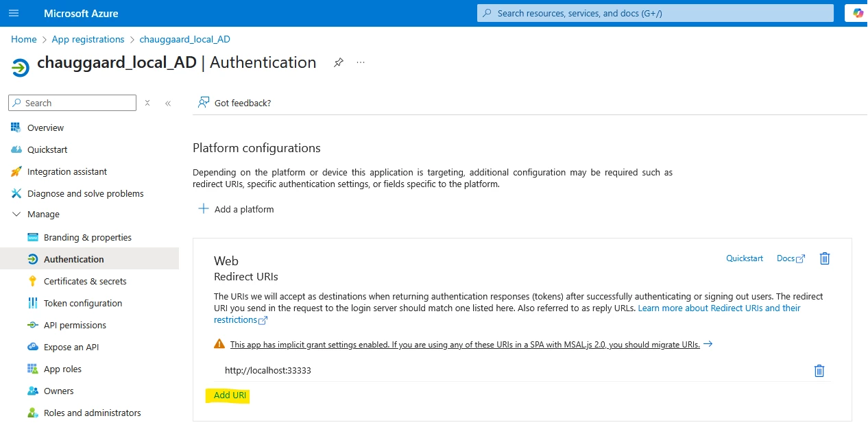868x427 pixels.
Task: Open the Web platform Docs link
Action: click(x=791, y=258)
